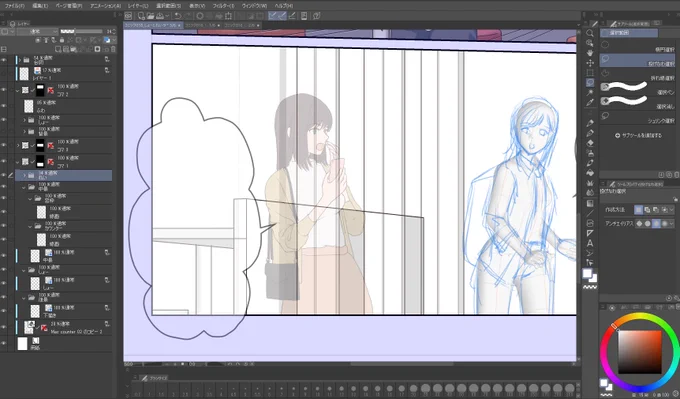Click the create layer mask icon
680x399 pixels.
click(98, 49)
